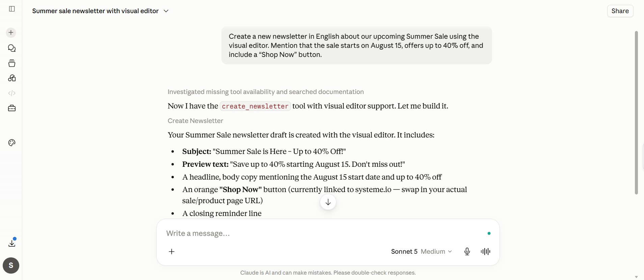Open the toolbox icon in sidebar
Image resolution: width=644 pixels, height=280 pixels.
click(12, 108)
